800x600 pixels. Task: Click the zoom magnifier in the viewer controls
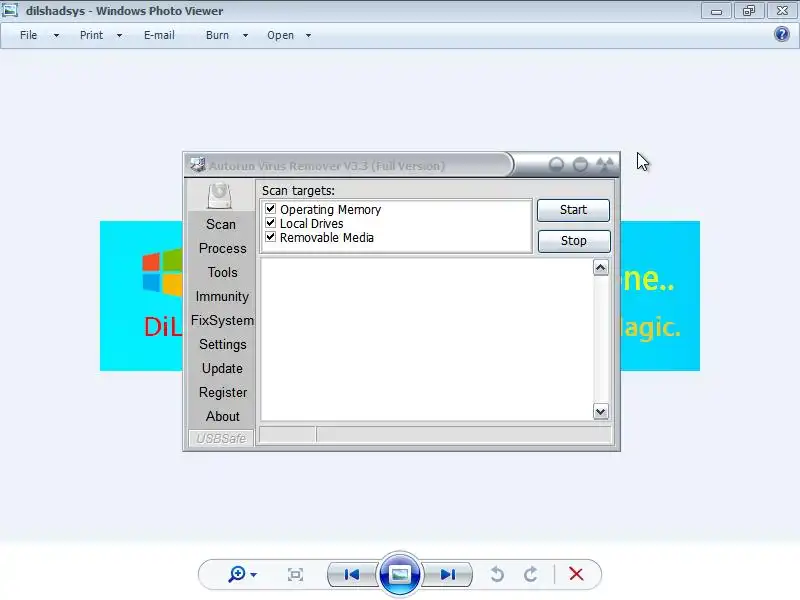click(237, 574)
